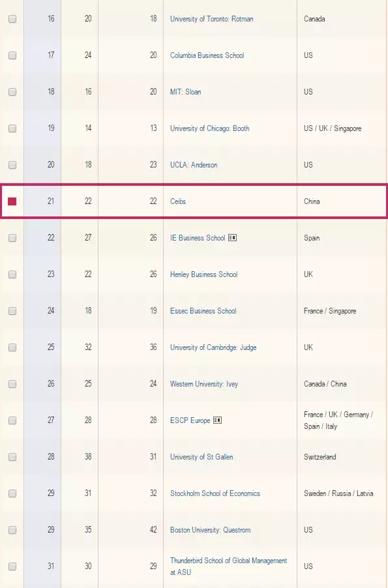Check the University of Cambridge: Judge checkbox

click(x=12, y=347)
